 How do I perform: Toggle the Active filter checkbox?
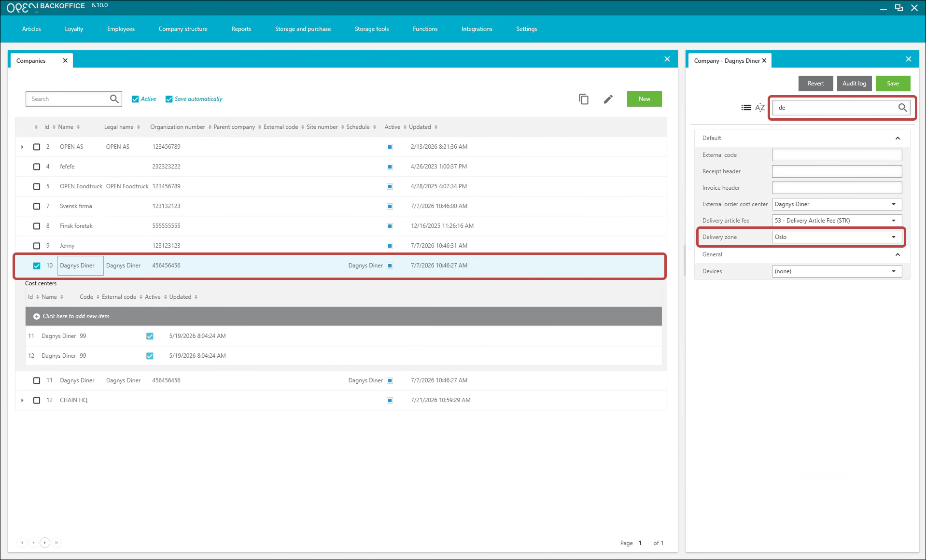tap(135, 99)
